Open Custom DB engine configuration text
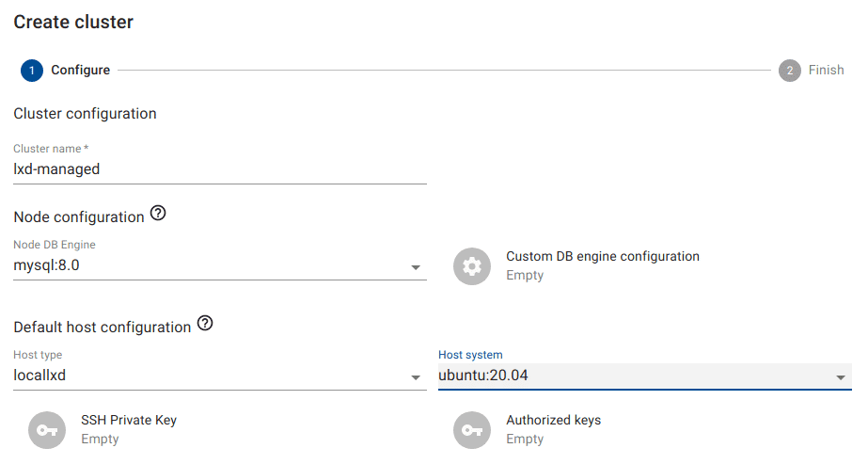The width and height of the screenshot is (868, 464). coord(603,256)
